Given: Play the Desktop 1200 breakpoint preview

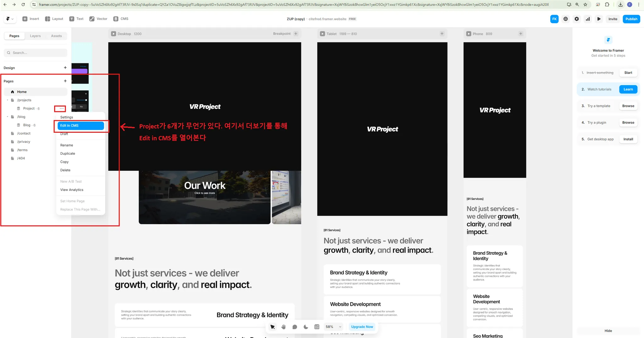Looking at the screenshot, I should (114, 34).
